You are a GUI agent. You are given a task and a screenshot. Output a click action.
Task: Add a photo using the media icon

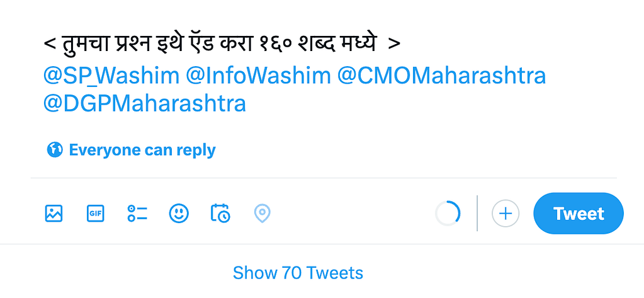tap(54, 214)
